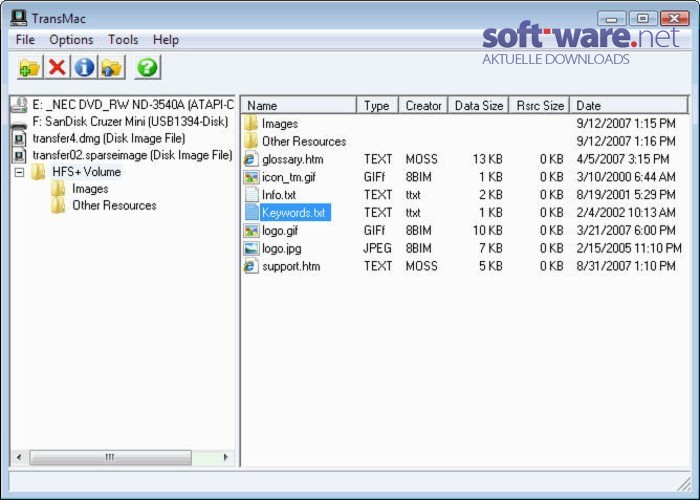Click the Images folder icon in tree
The height and width of the screenshot is (500, 700).
pyautogui.click(x=58, y=189)
